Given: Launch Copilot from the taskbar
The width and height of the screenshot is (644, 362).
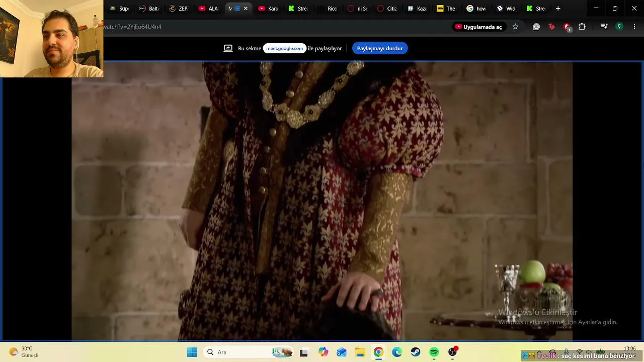Looking at the screenshot, I should pyautogui.click(x=323, y=352).
